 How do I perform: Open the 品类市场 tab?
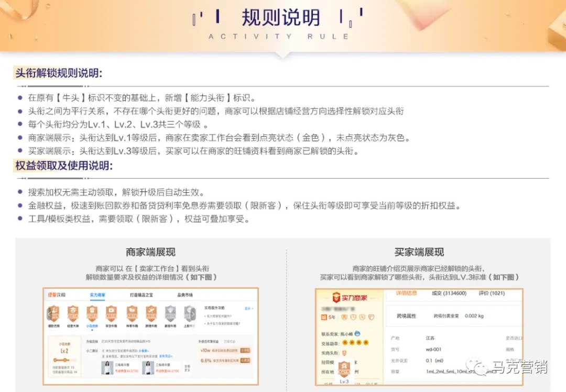pos(185,295)
